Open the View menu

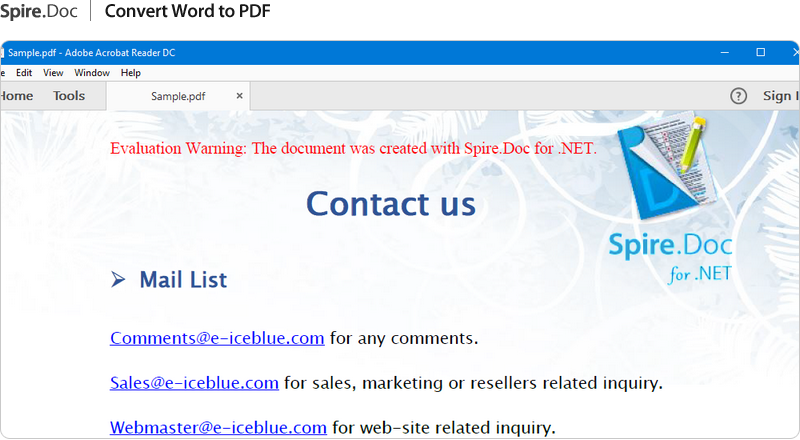(x=53, y=73)
